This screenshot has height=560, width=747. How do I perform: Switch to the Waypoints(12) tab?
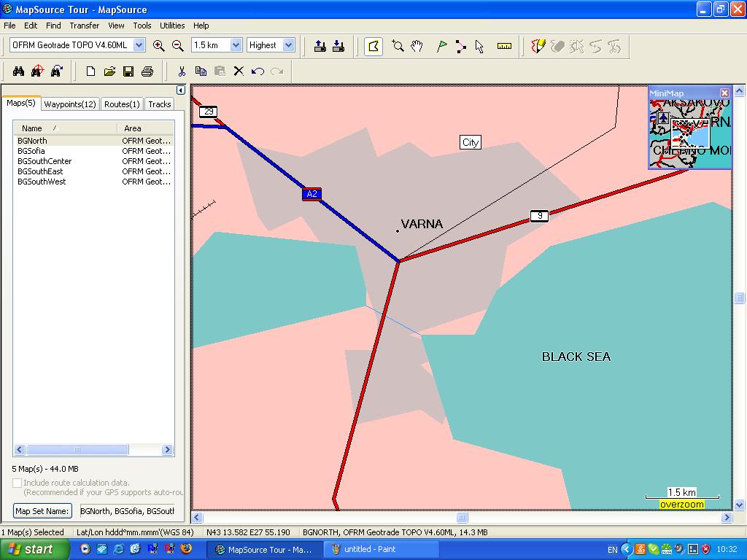click(x=69, y=104)
